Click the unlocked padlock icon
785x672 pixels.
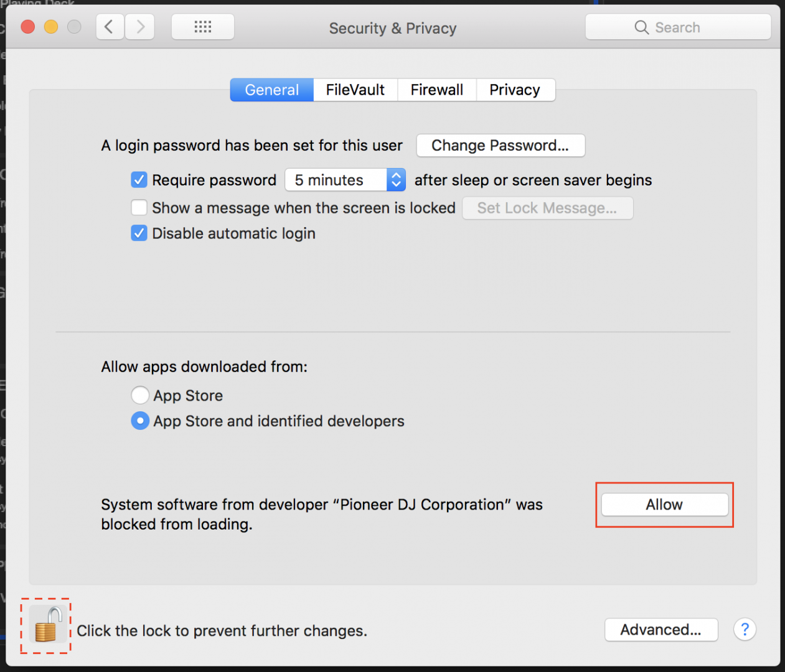point(48,625)
